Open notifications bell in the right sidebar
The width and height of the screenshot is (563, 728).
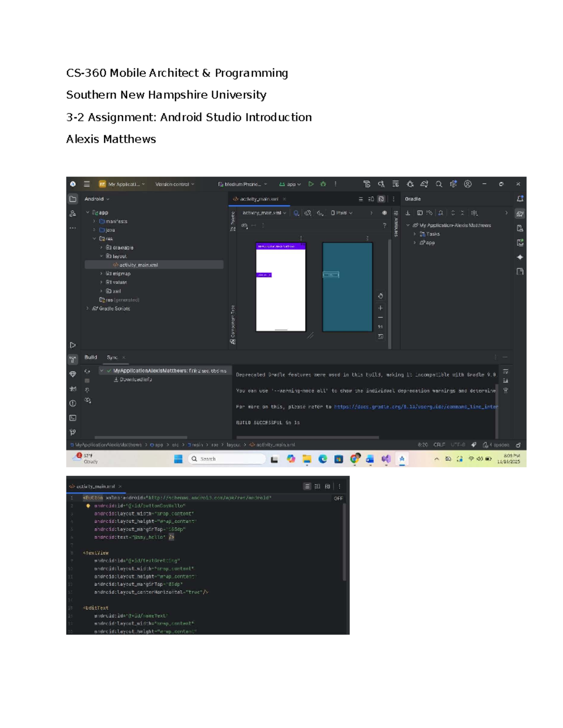coord(520,199)
